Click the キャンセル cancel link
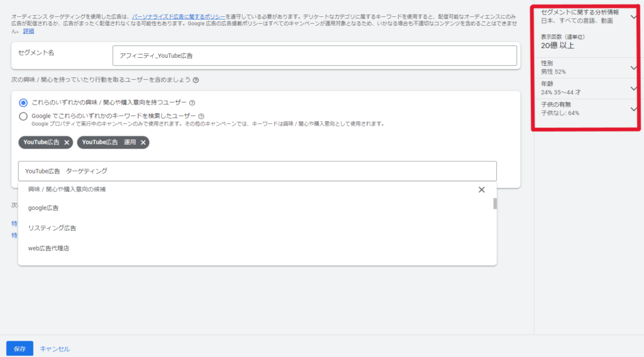 pyautogui.click(x=55, y=349)
